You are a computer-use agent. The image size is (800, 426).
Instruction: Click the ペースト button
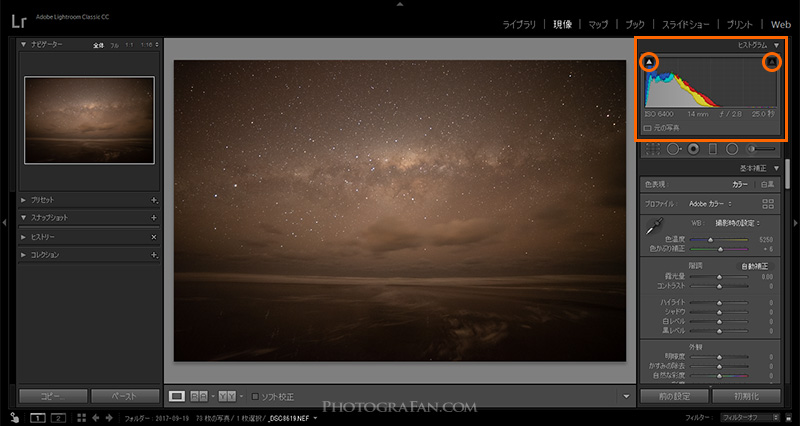pos(125,396)
